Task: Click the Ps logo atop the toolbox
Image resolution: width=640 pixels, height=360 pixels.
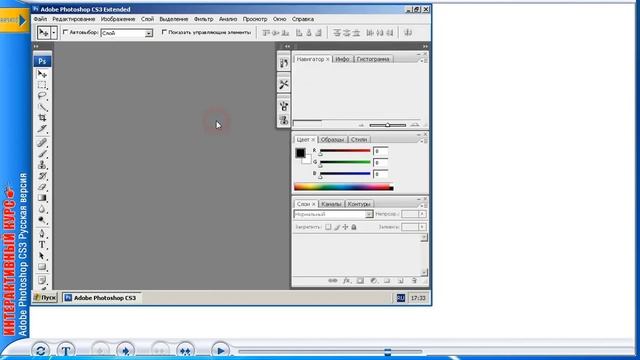Action: coord(42,61)
